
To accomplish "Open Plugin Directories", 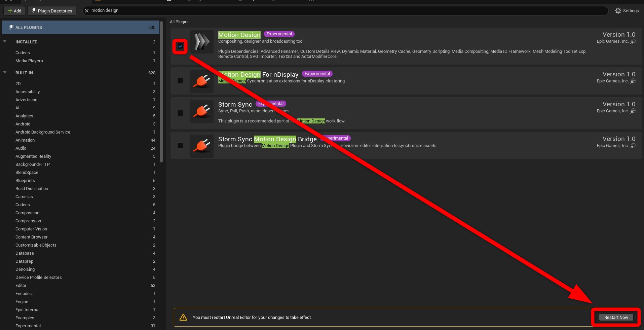I will 52,11.
